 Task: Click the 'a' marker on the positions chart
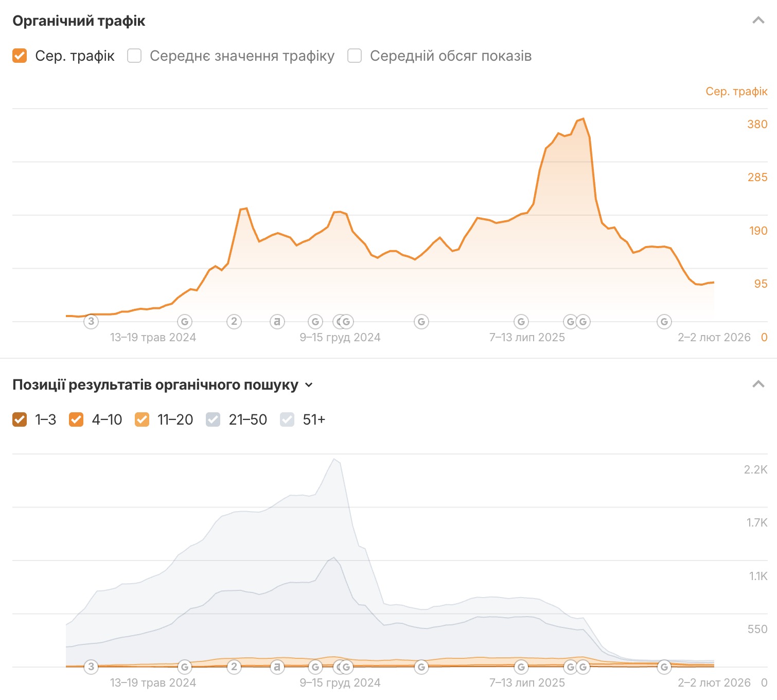[x=277, y=667]
